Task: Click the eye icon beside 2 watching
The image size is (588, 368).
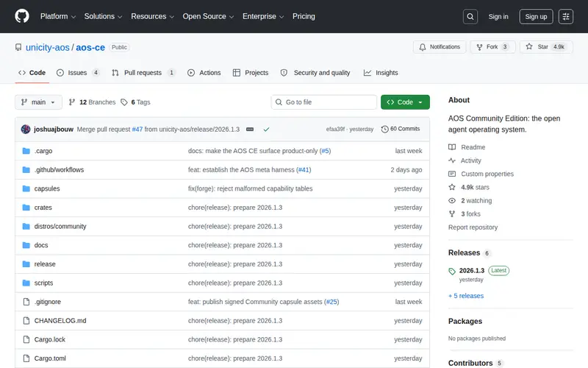Action: [452, 200]
